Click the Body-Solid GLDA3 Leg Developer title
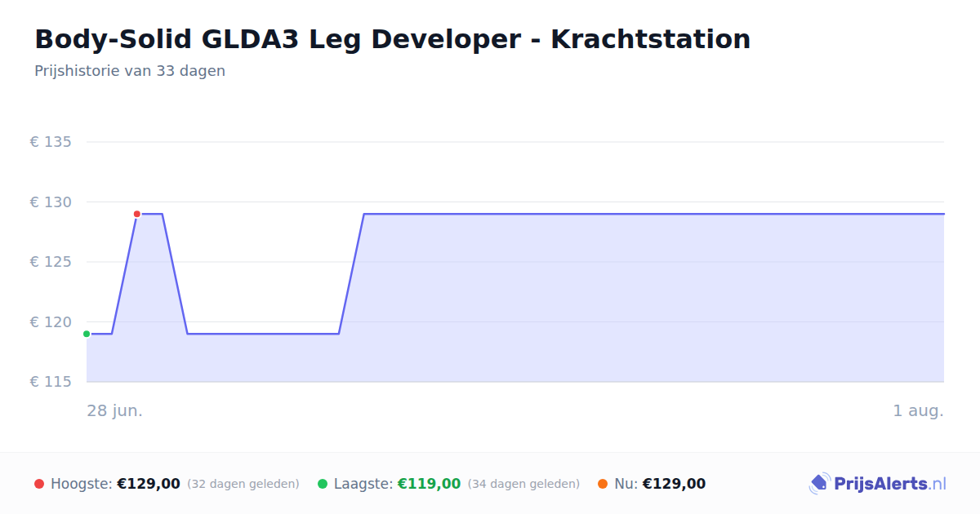Viewport: 980px width, 514px height. point(392,38)
